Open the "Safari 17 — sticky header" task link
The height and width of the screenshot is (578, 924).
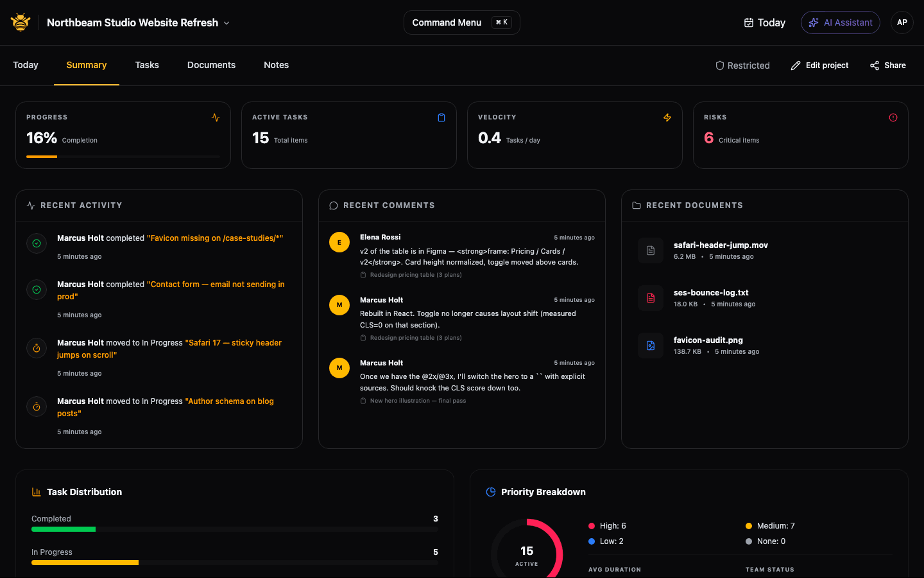point(169,349)
